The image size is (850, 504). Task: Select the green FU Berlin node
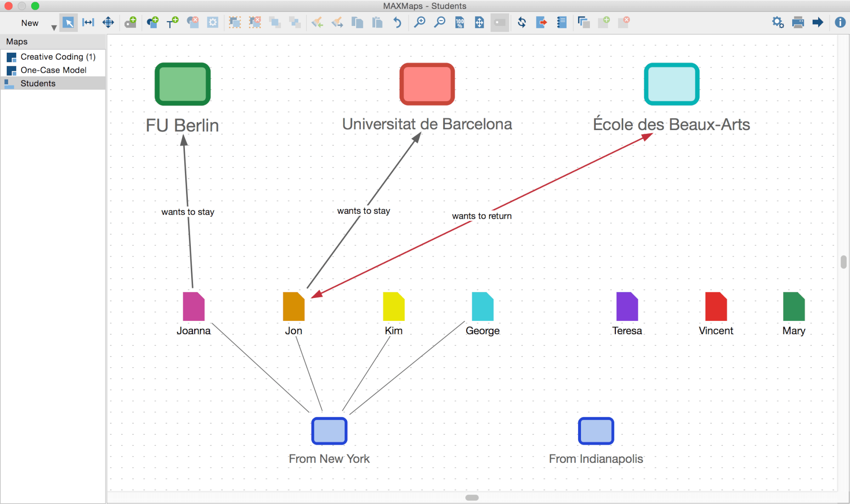(x=183, y=84)
